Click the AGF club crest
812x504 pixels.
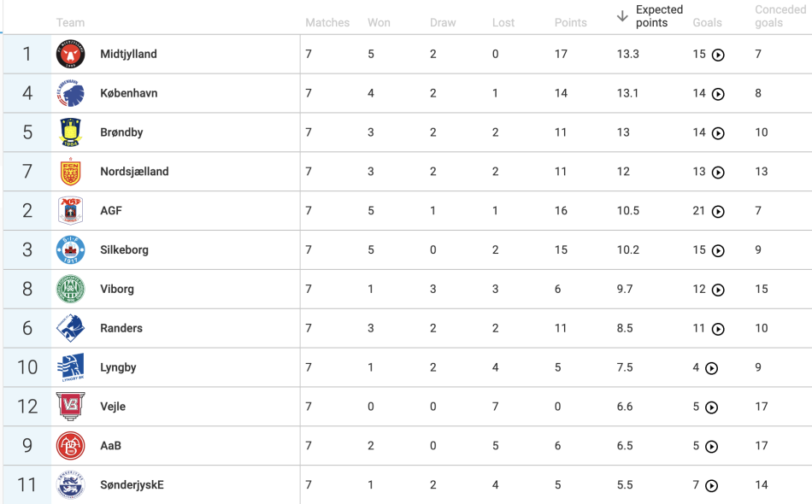(70, 211)
